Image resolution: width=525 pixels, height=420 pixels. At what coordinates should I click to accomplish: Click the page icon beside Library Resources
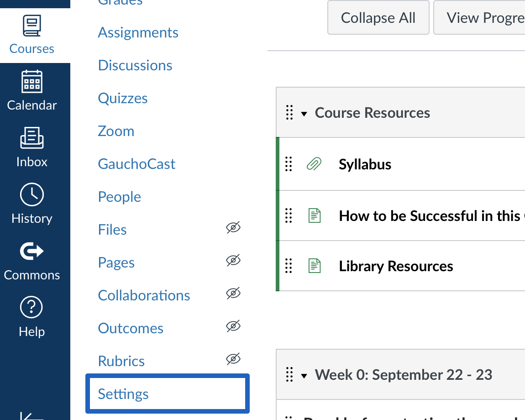(x=315, y=266)
